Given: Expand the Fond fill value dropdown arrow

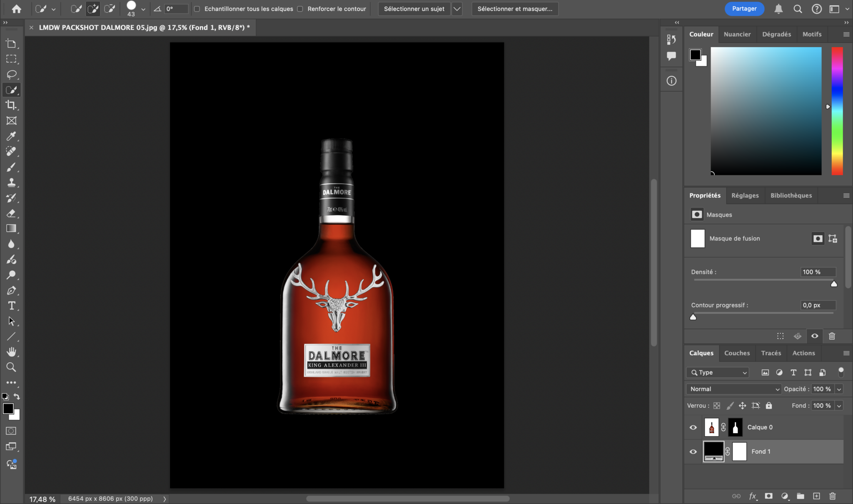Looking at the screenshot, I should point(839,406).
